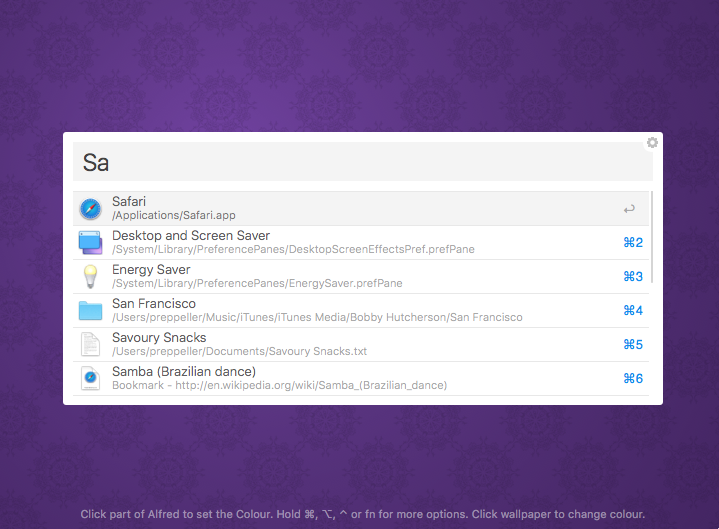
Task: Select the Energy Saver result title
Action: (x=151, y=270)
